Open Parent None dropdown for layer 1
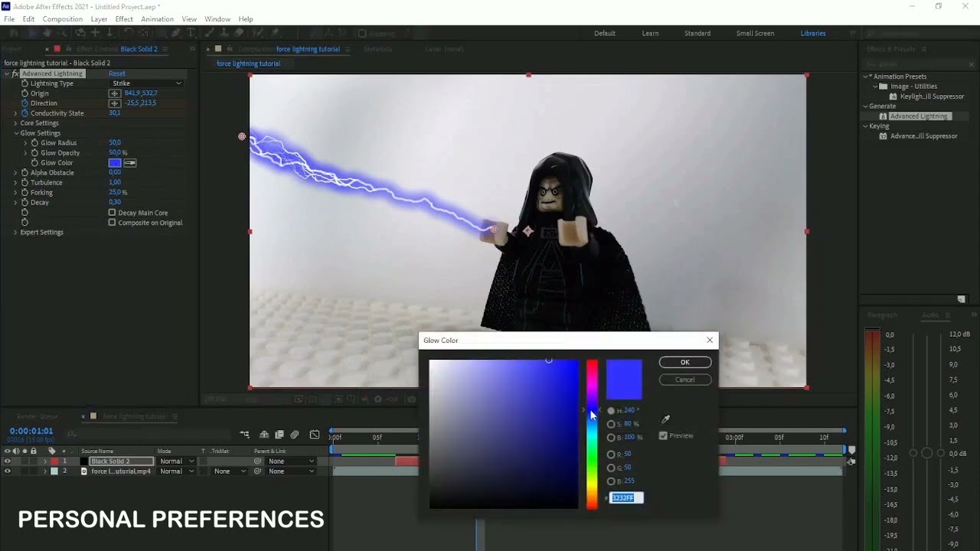Viewport: 980px width, 551px height. coord(291,461)
